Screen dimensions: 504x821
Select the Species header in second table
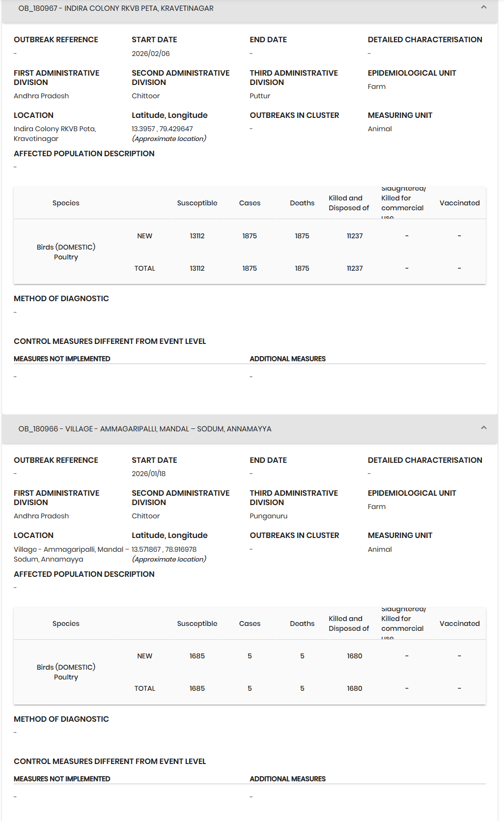(x=66, y=623)
